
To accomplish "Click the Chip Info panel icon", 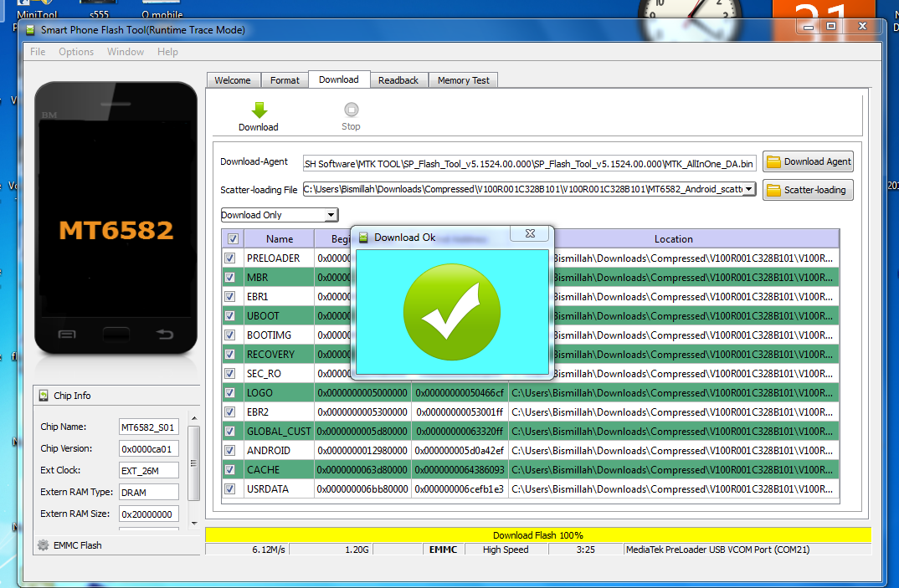I will (x=44, y=396).
